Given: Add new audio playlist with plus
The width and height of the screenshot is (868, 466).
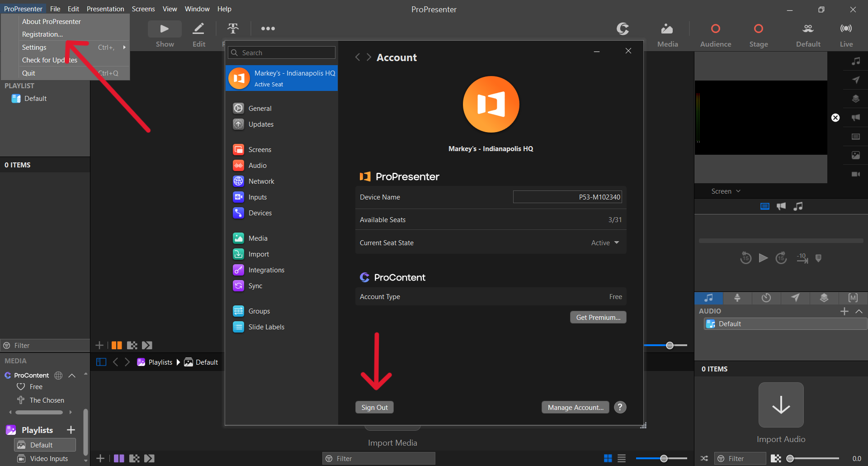Looking at the screenshot, I should coord(844,311).
